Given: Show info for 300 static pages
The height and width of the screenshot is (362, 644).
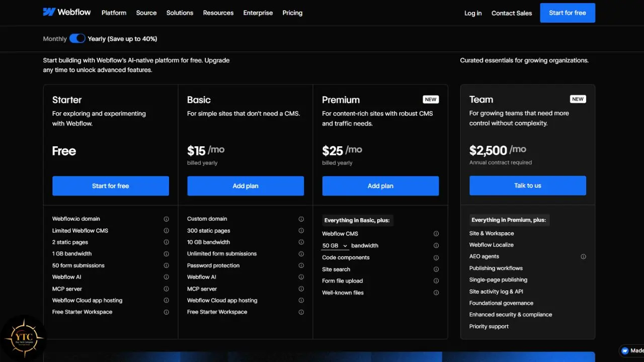Looking at the screenshot, I should (x=301, y=231).
